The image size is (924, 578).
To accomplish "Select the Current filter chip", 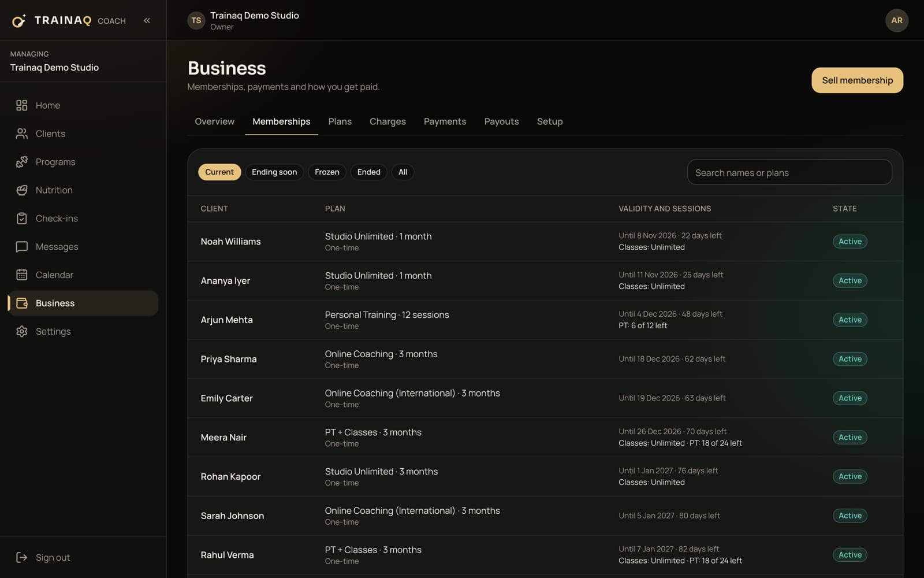I will 219,172.
